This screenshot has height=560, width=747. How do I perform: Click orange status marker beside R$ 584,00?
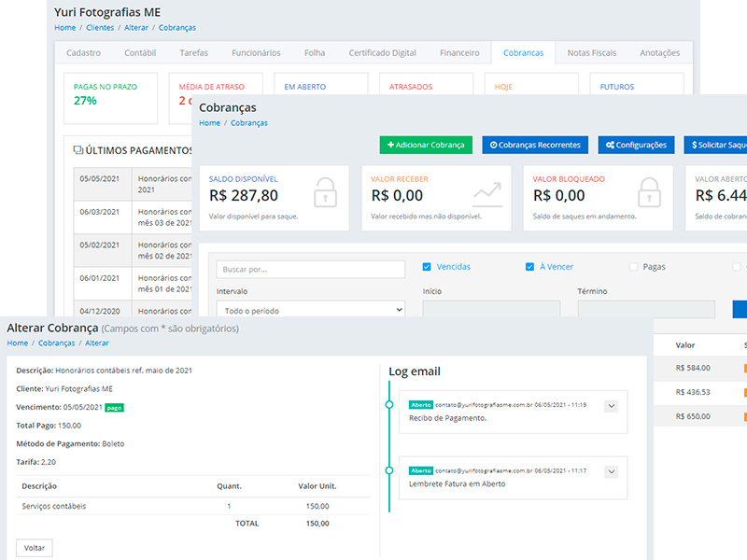[x=744, y=368]
